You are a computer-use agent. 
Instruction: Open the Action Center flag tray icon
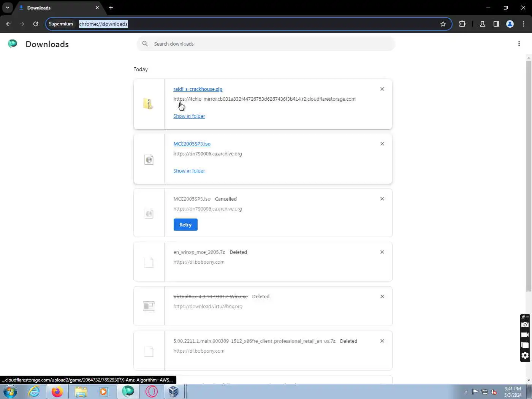pyautogui.click(x=475, y=392)
